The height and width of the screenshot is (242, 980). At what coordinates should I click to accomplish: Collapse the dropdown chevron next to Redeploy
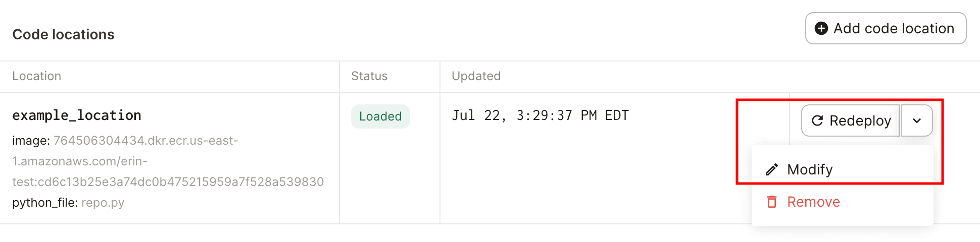click(916, 120)
